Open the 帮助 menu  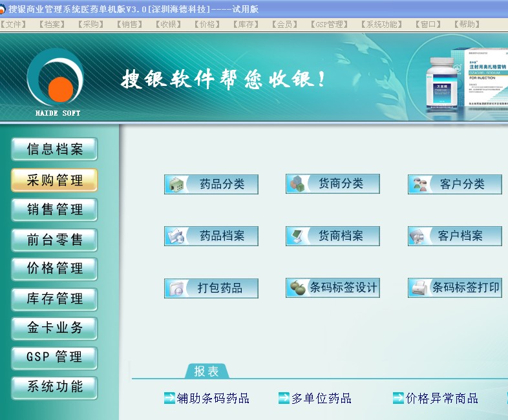467,25
